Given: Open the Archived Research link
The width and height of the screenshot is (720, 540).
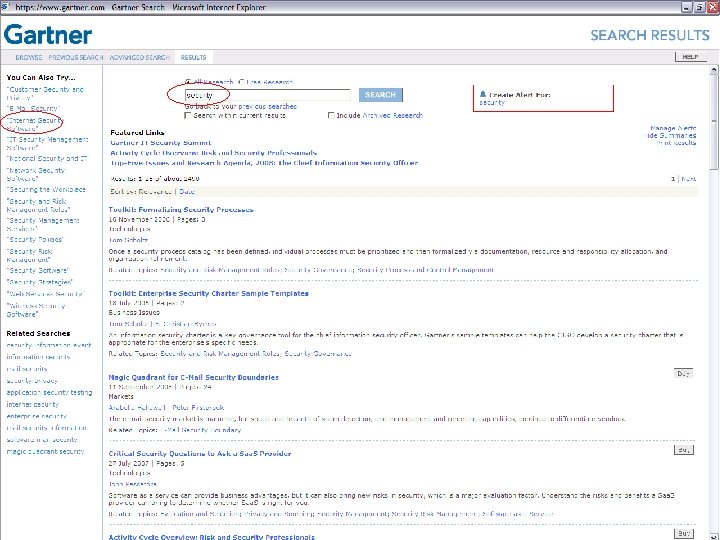Looking at the screenshot, I should pyautogui.click(x=393, y=115).
